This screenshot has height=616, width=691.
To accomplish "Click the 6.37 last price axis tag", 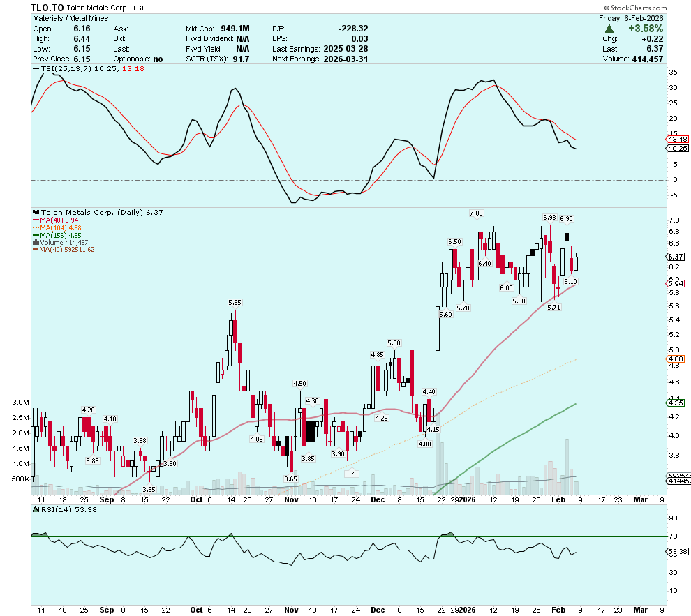I will (676, 257).
